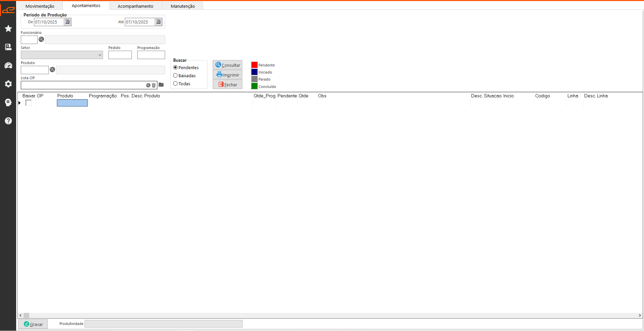Open the favorites star in the sidebar
Screen dimensions: 644x331
point(8,29)
